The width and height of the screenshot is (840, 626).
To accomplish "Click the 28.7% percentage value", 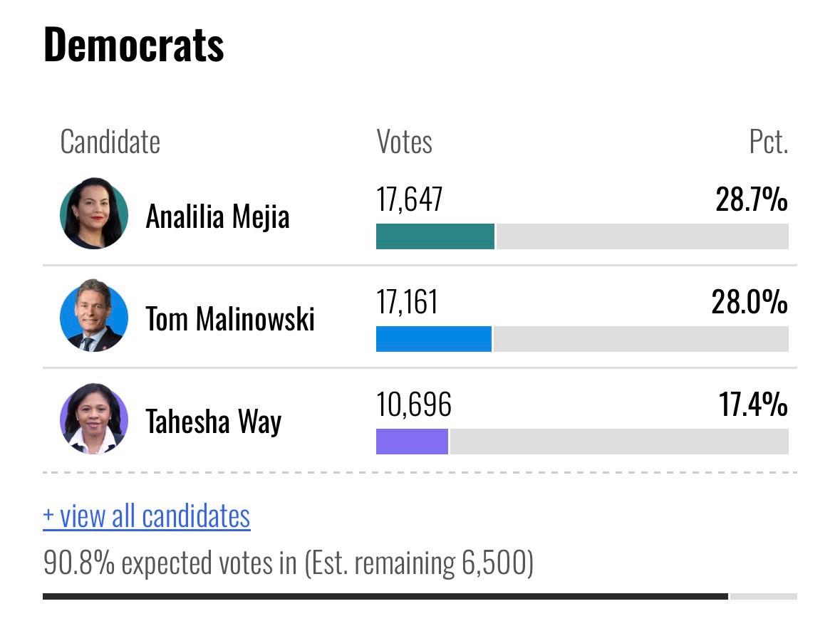I will click(x=752, y=201).
